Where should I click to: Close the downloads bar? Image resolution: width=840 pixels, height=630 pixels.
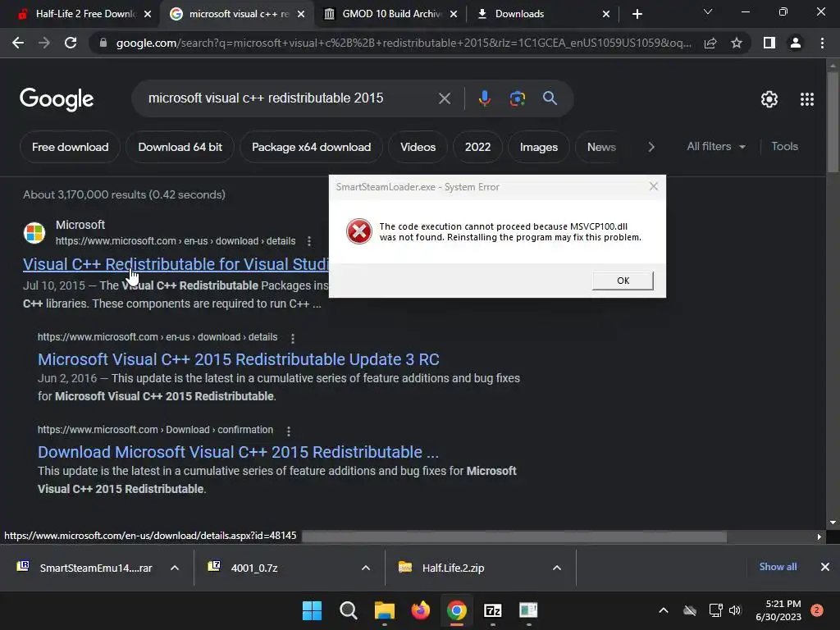825,567
